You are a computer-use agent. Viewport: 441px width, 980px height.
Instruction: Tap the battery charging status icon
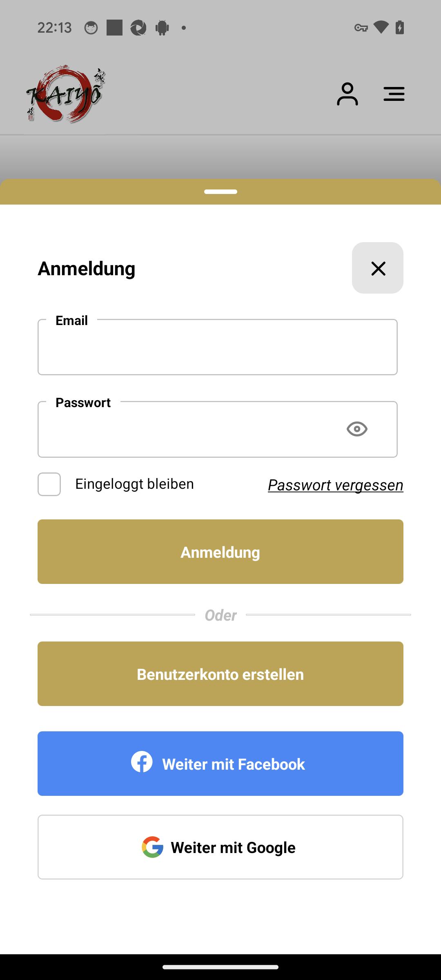click(400, 27)
